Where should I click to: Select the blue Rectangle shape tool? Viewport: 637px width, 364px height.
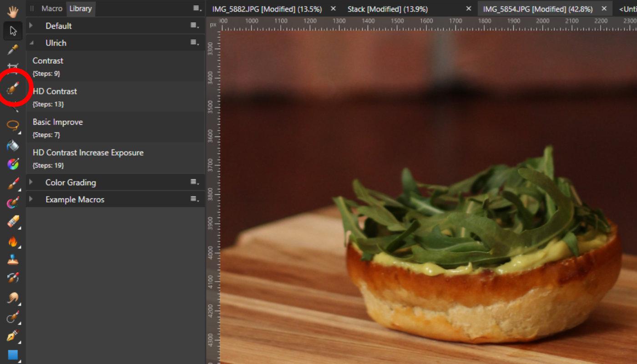pos(13,355)
